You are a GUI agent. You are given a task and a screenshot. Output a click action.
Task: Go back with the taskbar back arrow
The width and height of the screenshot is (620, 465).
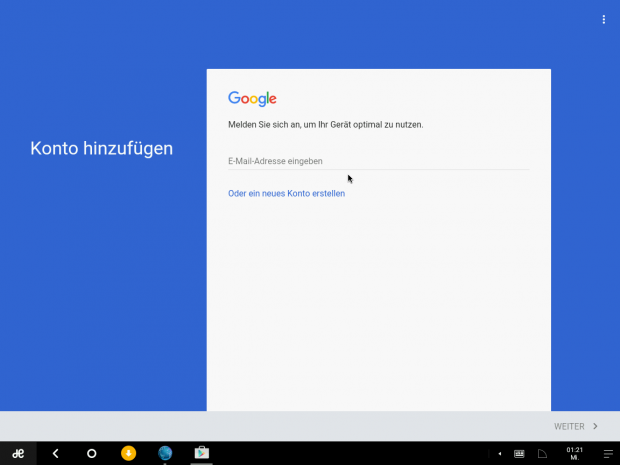point(55,453)
